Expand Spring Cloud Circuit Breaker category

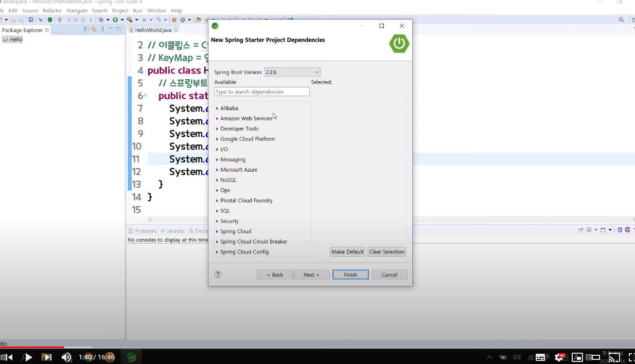(217, 242)
